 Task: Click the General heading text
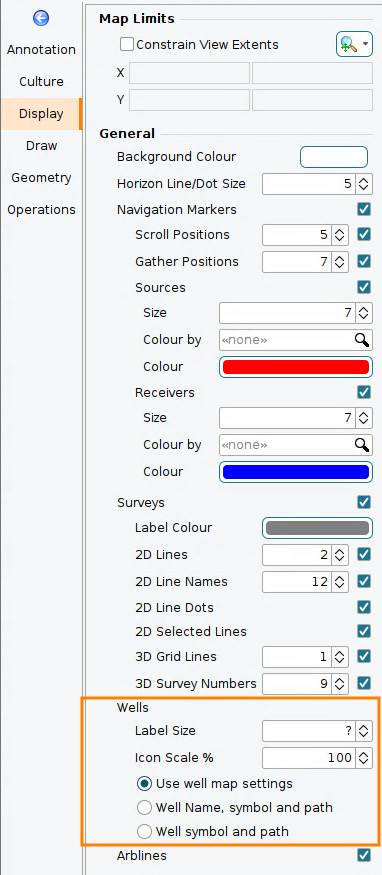pos(127,133)
